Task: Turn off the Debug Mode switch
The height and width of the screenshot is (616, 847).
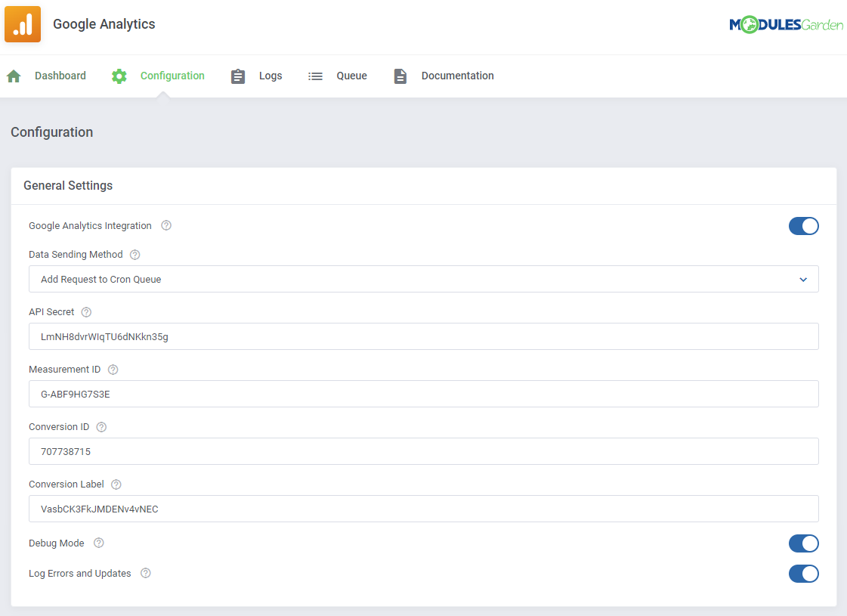Action: point(804,543)
